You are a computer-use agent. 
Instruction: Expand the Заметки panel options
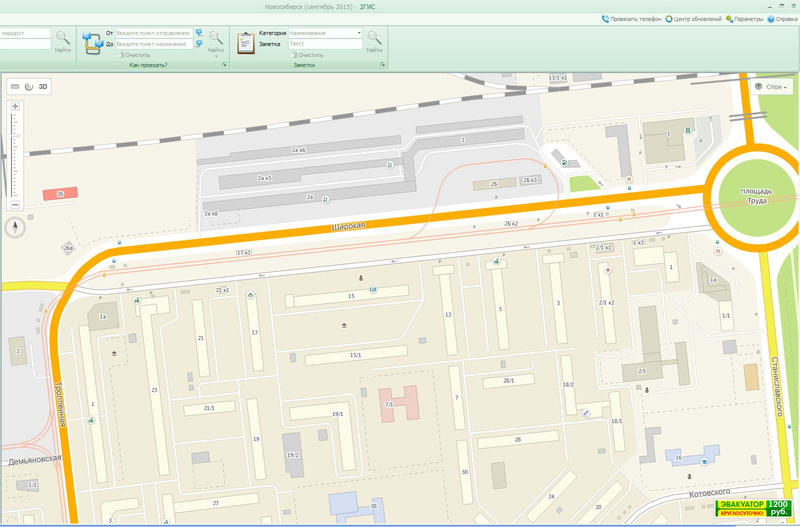(x=383, y=65)
